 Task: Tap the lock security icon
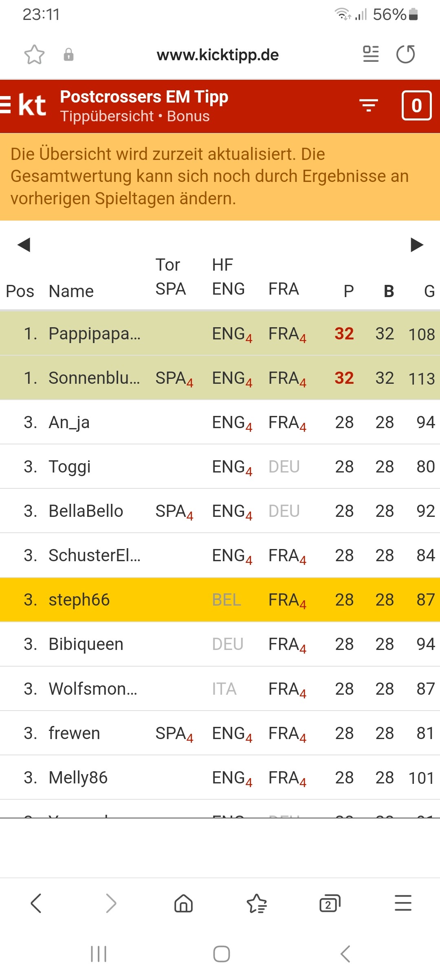68,55
